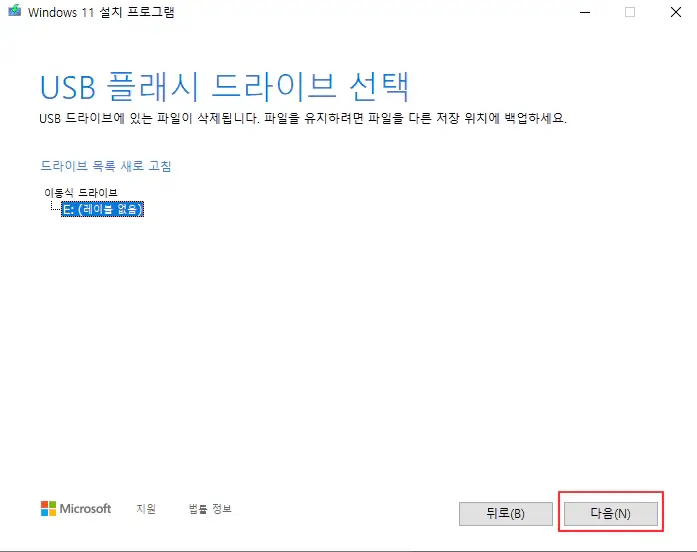697x552 pixels.
Task: Click the Microsoft logo
Action: point(76,508)
